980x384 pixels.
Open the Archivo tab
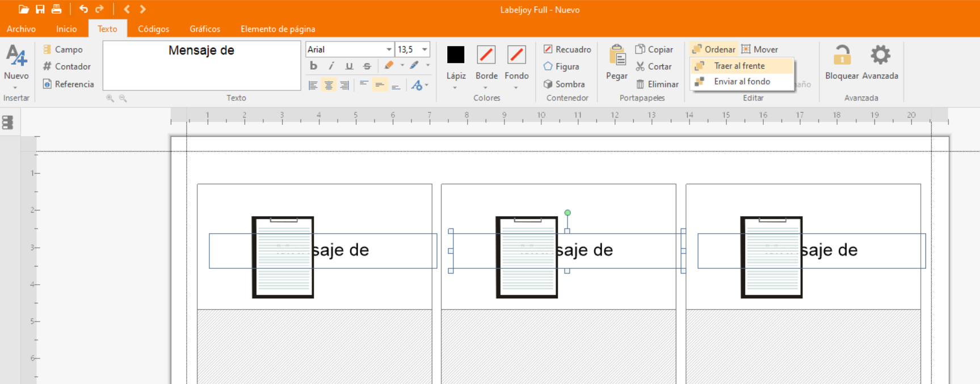point(21,29)
